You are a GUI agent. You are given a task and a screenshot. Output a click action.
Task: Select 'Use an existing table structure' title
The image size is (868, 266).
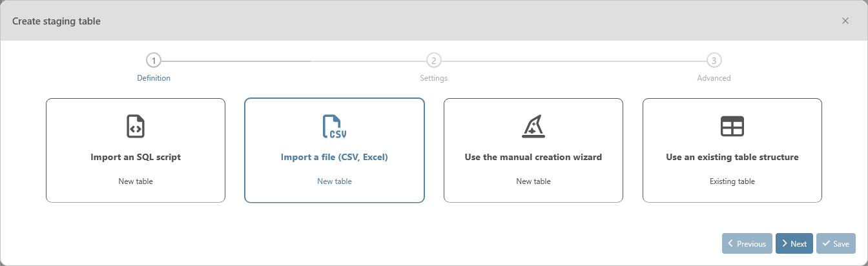tap(732, 157)
